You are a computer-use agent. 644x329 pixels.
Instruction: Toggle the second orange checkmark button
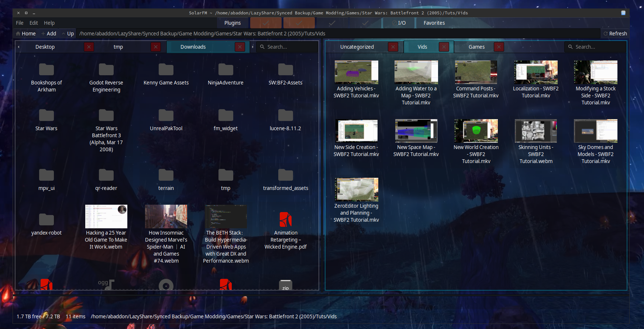pos(299,23)
